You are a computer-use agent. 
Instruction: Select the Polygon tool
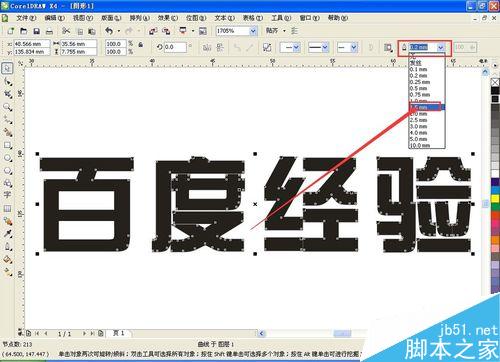[7, 171]
